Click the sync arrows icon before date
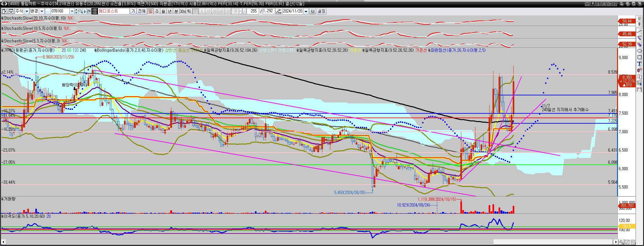 pos(279,11)
